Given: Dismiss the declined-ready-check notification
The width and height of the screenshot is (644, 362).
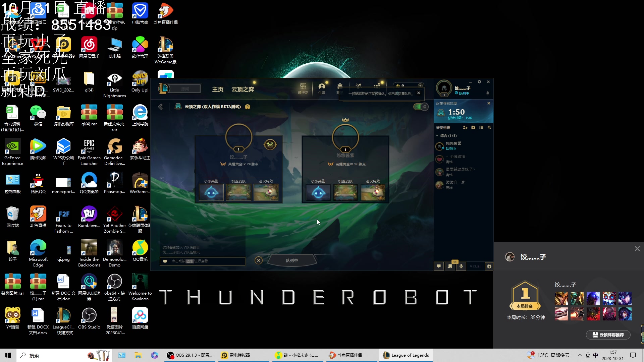Looking at the screenshot, I should (x=418, y=93).
